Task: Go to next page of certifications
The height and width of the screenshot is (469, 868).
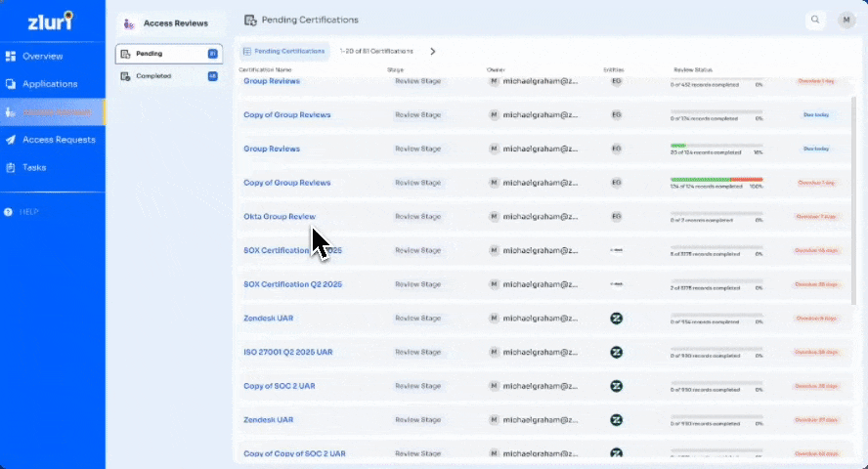Action: coord(433,52)
